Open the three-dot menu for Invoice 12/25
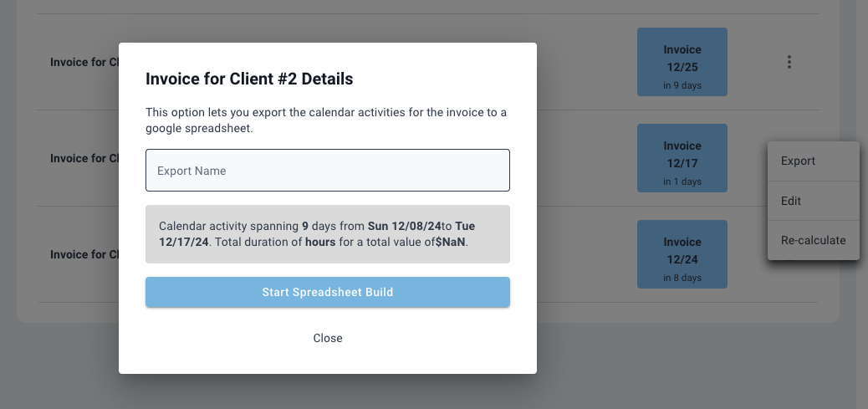 789,62
